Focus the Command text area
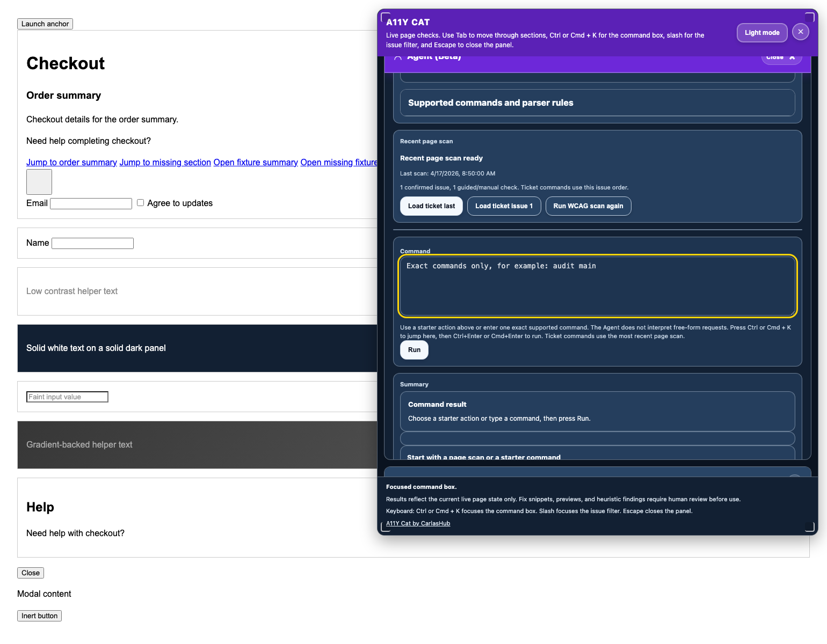Screen dimensions: 827x644 click(597, 286)
